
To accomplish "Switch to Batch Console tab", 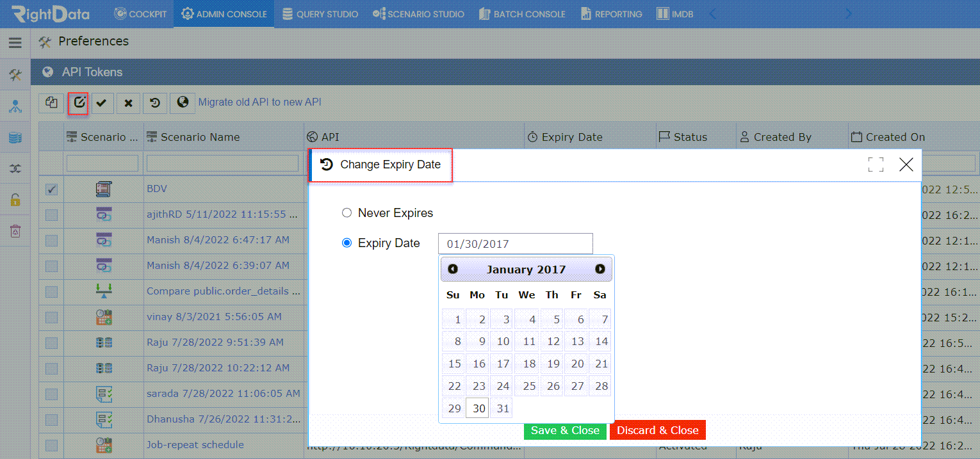I will (x=522, y=13).
